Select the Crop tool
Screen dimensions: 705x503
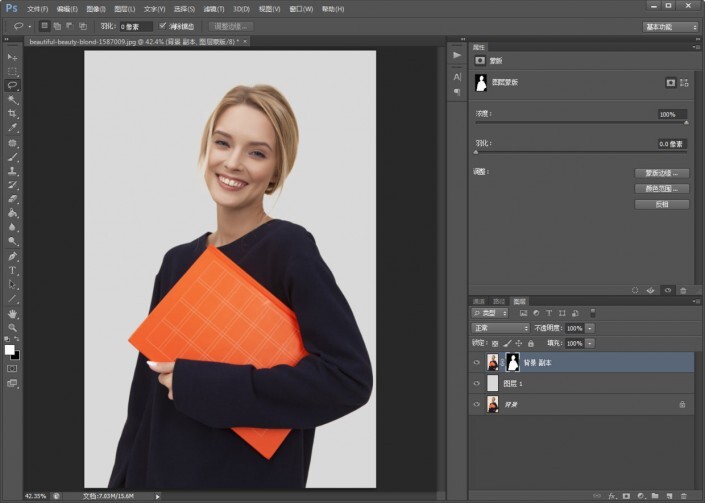tap(13, 114)
